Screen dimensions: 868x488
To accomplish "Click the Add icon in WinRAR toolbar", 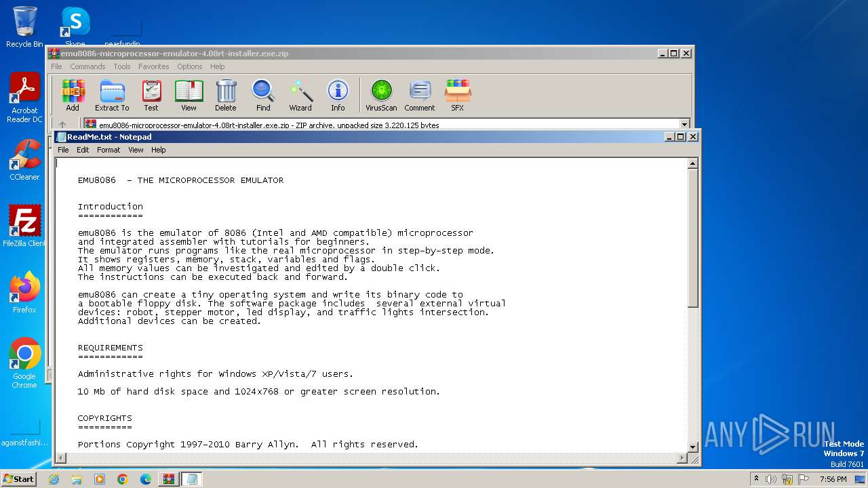I will point(73,95).
